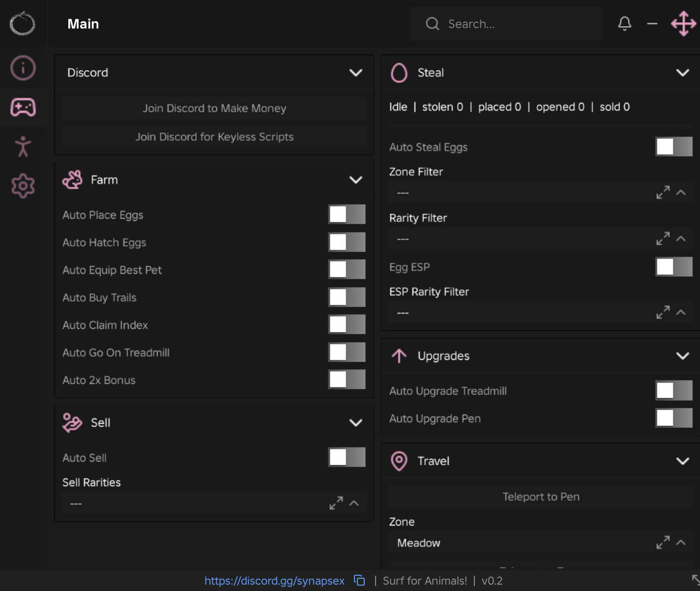Collapse the Travel section
The image size is (700, 591).
coord(683,461)
